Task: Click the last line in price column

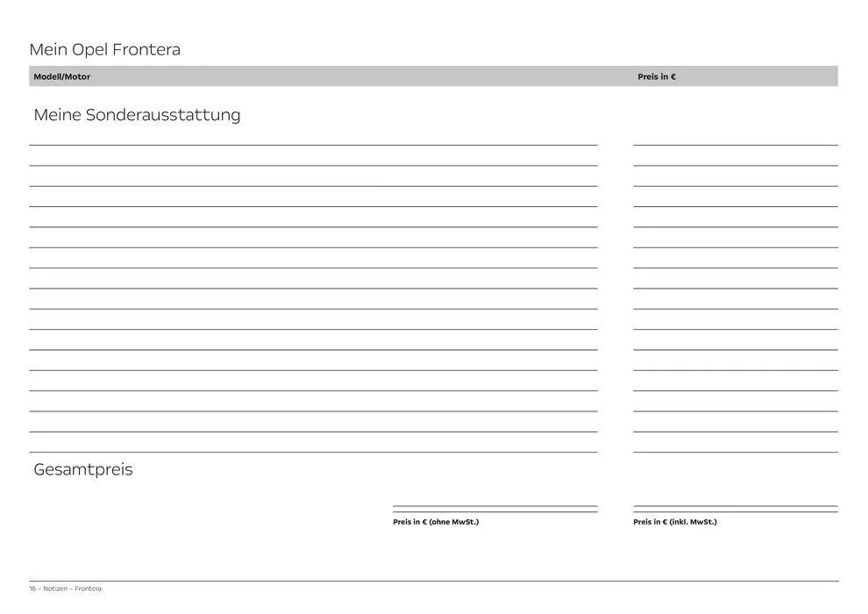Action: pos(735,452)
